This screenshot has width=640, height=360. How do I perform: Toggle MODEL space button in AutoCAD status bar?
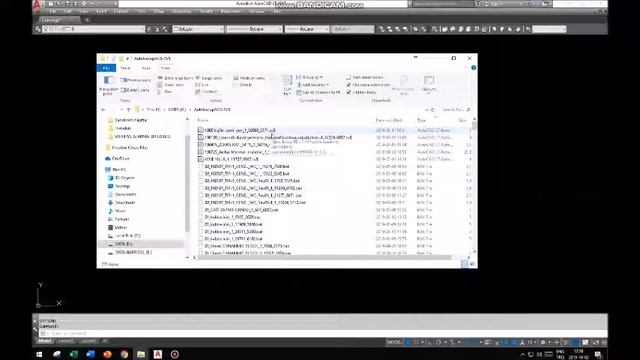[x=394, y=342]
